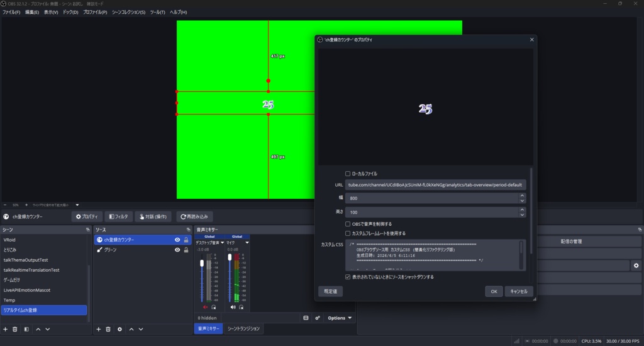Open preview scaling dropdown arrow
This screenshot has height=346, width=644.
(x=77, y=204)
